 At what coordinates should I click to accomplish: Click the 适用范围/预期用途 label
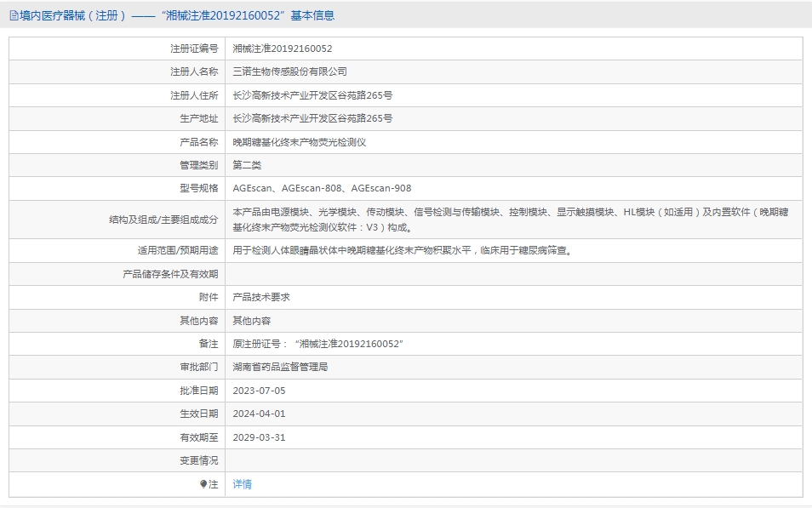tap(178, 251)
